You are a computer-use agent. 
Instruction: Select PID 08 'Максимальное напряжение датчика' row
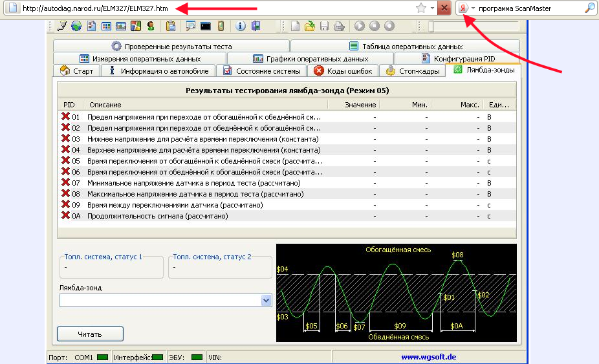click(x=287, y=194)
